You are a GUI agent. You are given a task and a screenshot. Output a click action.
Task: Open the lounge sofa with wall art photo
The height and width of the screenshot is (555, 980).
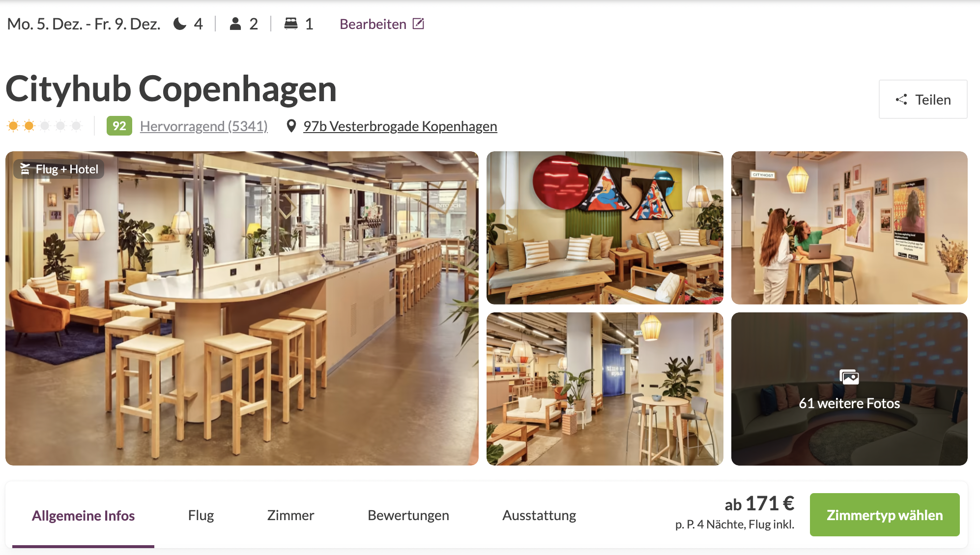point(605,228)
